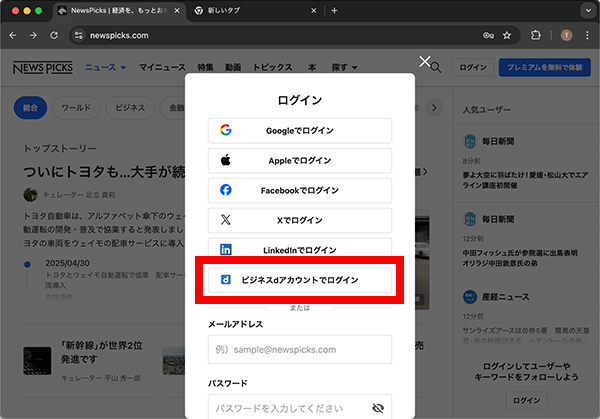Open 産経ニュース user name link
This screenshot has height=419, width=600.
[505, 297]
